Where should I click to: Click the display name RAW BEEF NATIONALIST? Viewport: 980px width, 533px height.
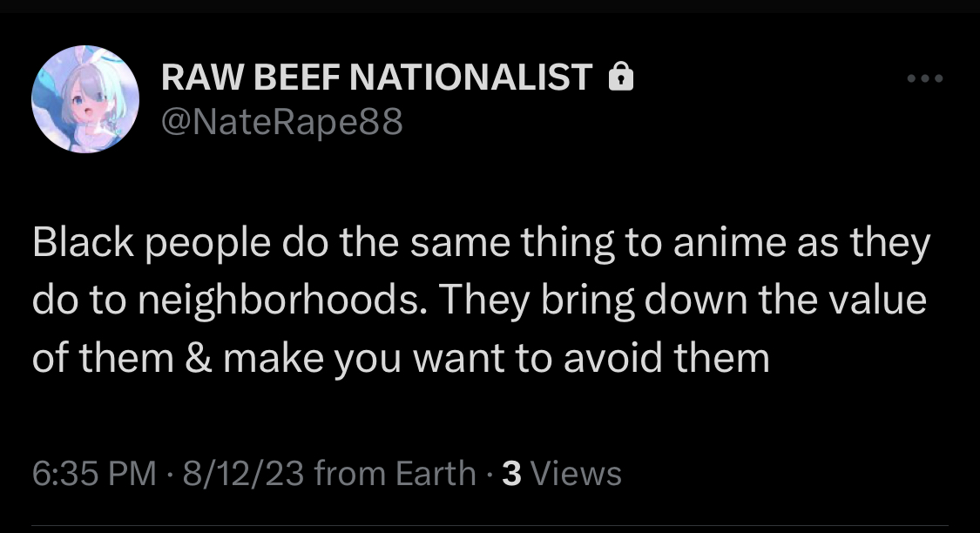377,78
